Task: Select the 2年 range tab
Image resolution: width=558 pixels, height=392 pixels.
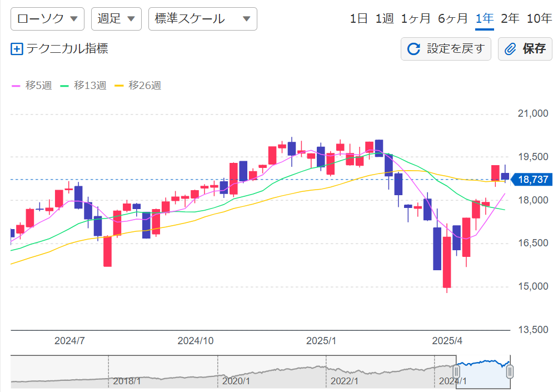Action: point(510,18)
